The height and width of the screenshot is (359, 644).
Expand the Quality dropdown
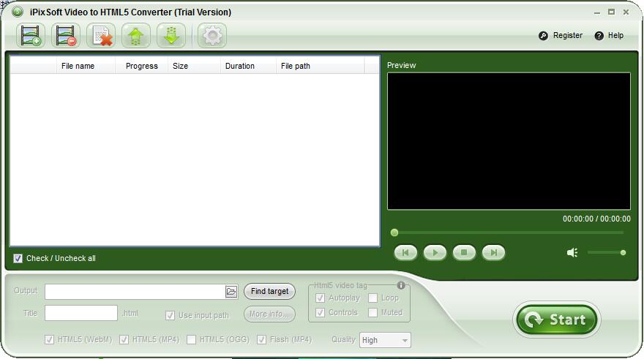coord(405,340)
